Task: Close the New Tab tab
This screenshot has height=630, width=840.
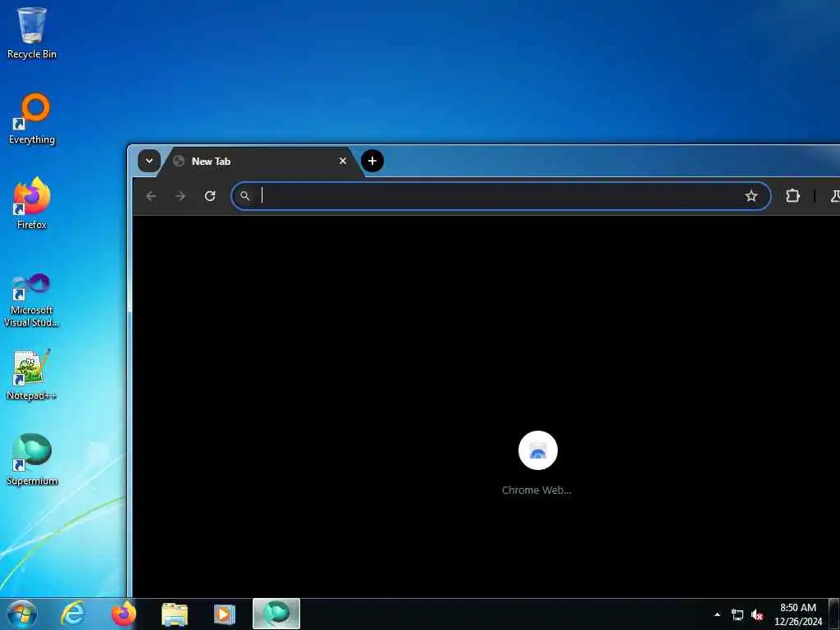Action: pyautogui.click(x=343, y=161)
